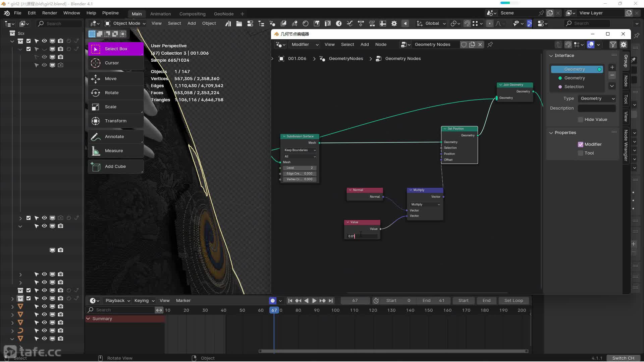
Task: Toggle the Hide Value checkbox
Action: point(581,120)
